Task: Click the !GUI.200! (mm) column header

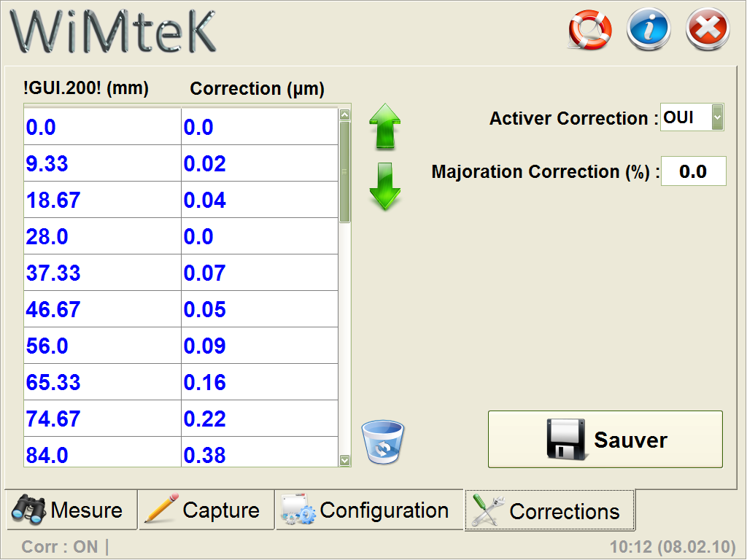Action: [86, 88]
